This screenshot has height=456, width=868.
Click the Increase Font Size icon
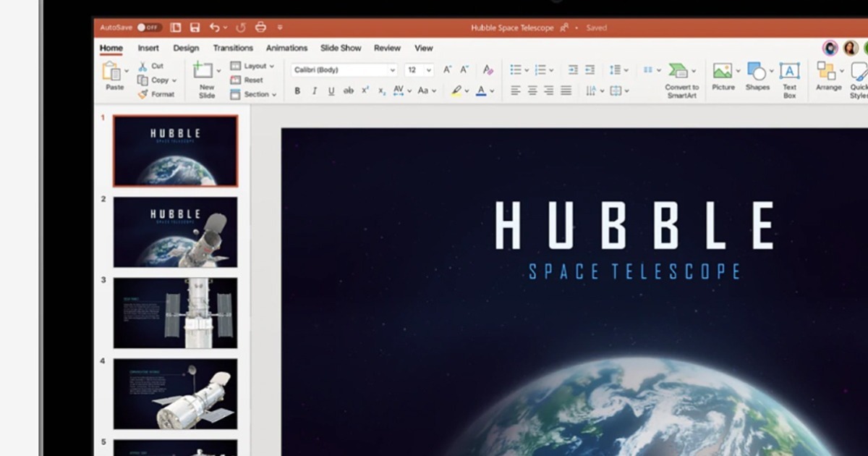(447, 70)
